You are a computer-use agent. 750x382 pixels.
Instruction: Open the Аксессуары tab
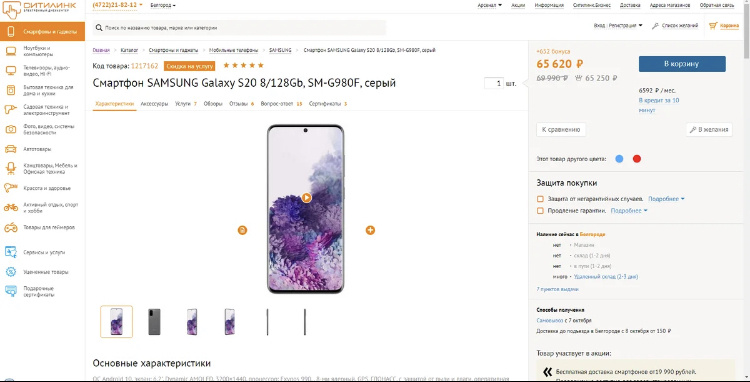pos(154,104)
